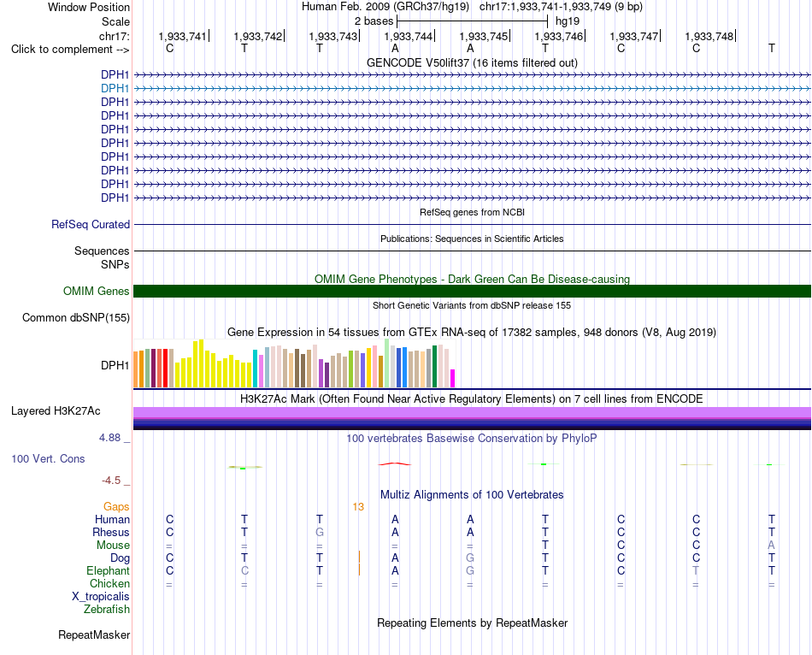
Task: Click the orange Gaps label
Action: (116, 507)
